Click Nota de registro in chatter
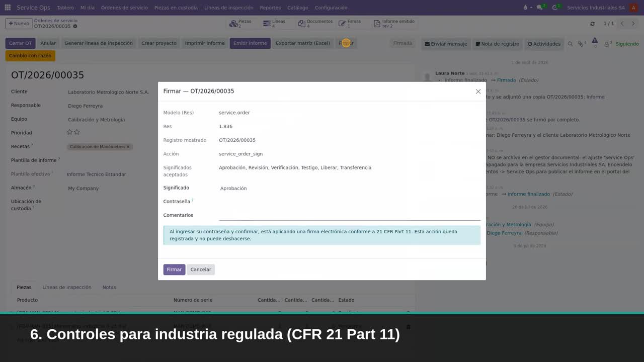The width and height of the screenshot is (644, 362). point(498,44)
